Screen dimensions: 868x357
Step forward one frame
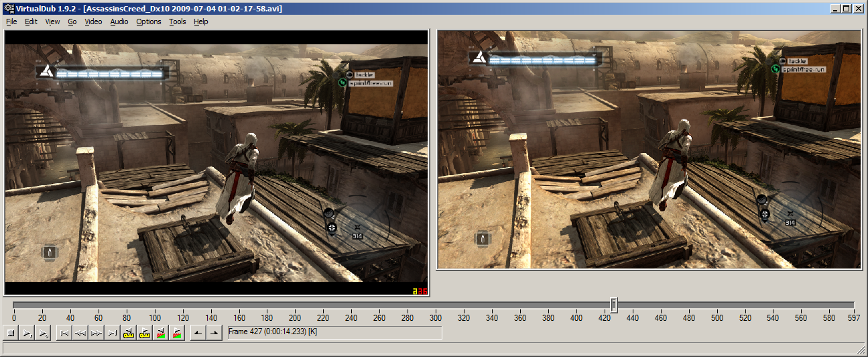(96, 333)
